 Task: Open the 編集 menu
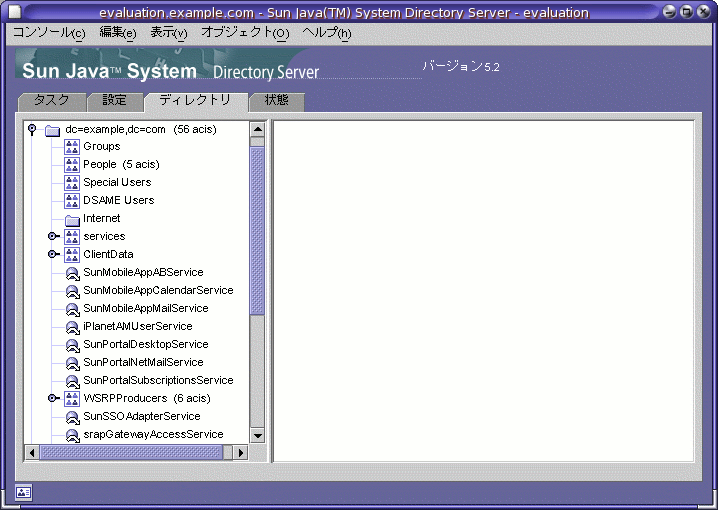click(118, 33)
